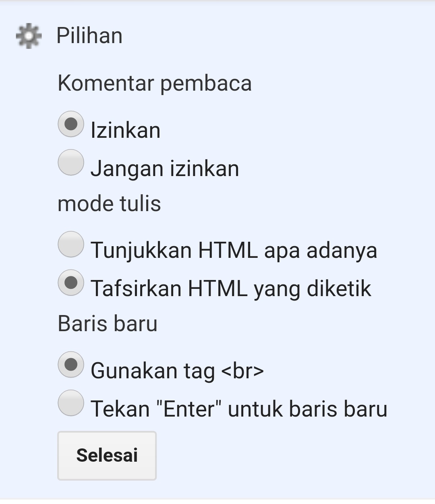Pick the Tekan "Enter" untuk baris baru radio

tap(71, 403)
